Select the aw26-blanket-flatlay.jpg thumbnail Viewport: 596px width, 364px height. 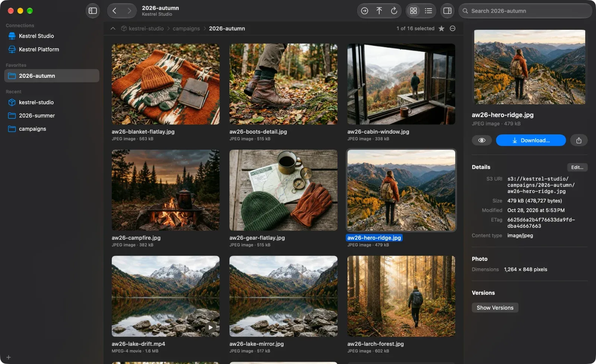166,84
